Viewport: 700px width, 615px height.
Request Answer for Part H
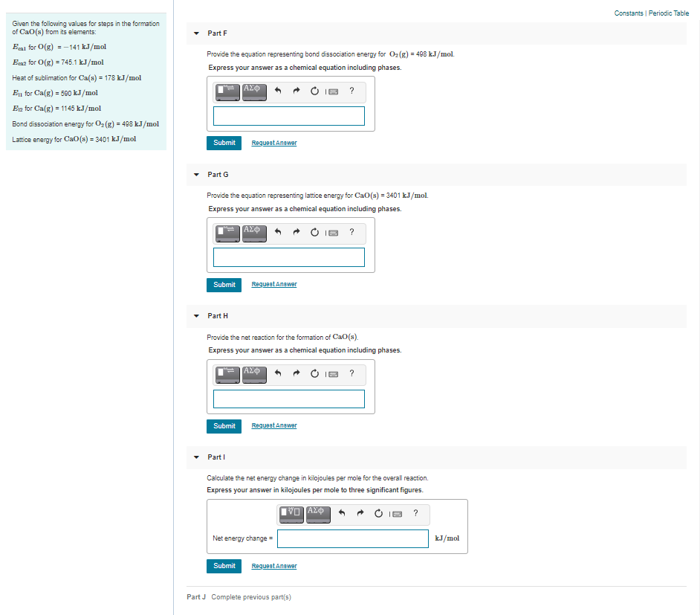click(x=274, y=425)
